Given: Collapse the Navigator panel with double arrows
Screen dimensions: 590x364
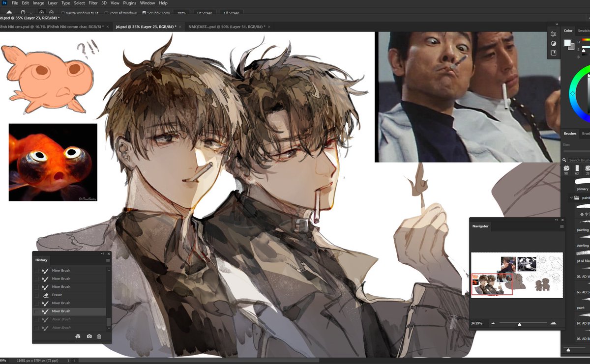Looking at the screenshot, I should click(x=557, y=220).
